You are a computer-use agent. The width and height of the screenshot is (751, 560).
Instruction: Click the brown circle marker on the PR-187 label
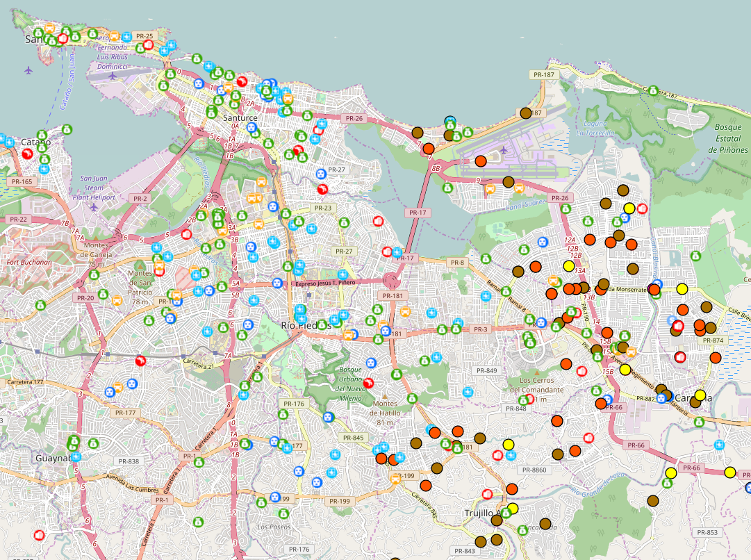coord(526,113)
